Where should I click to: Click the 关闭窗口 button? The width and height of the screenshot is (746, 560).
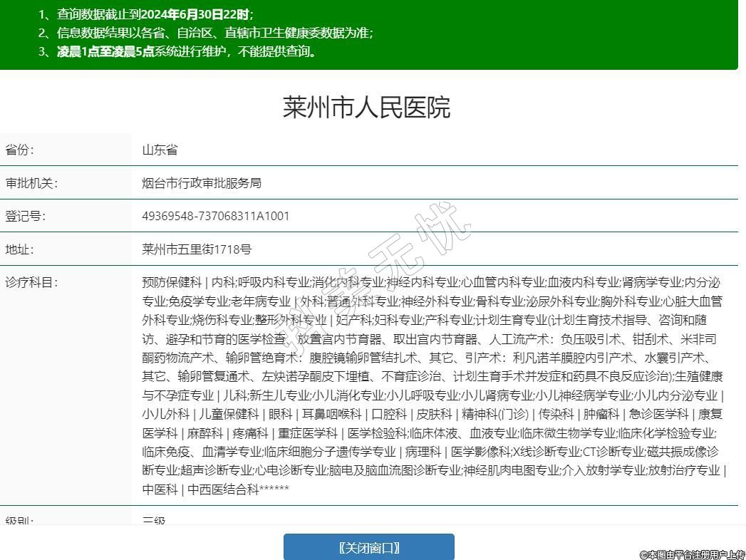368,547
